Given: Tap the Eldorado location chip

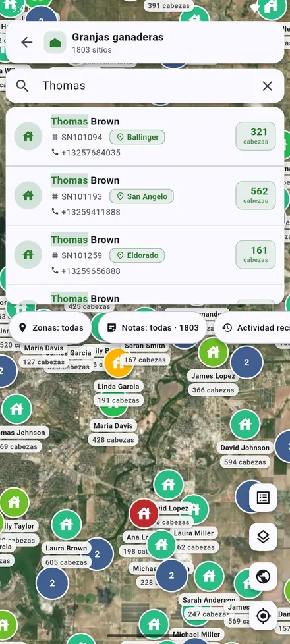Looking at the screenshot, I should [137, 255].
